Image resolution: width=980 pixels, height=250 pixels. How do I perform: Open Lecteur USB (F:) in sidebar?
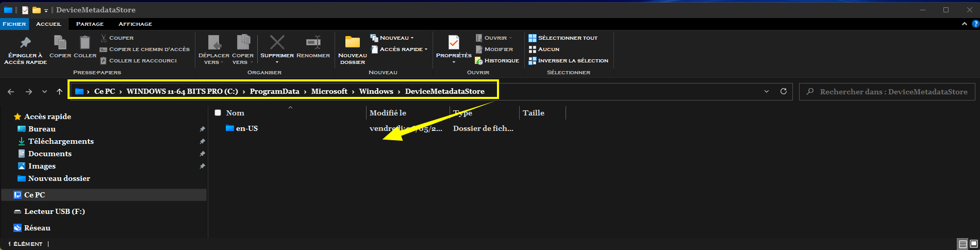[x=54, y=211]
